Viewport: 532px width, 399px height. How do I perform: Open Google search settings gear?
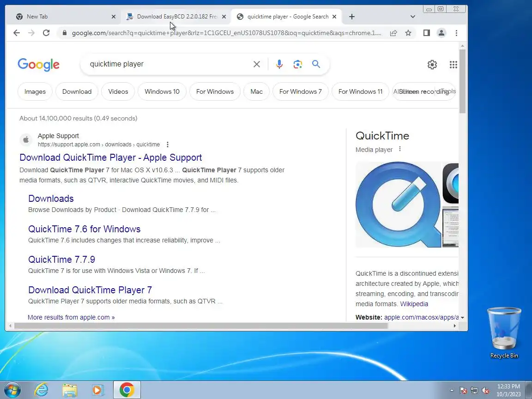(x=432, y=65)
